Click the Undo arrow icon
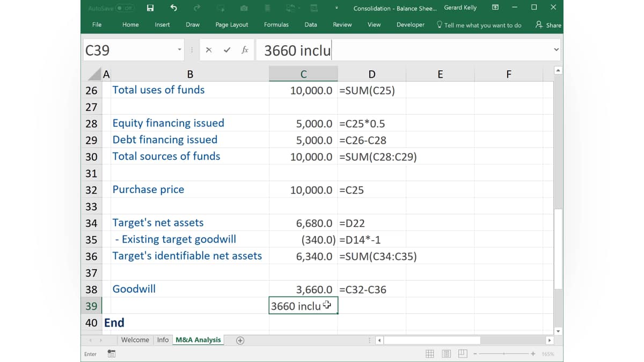This screenshot has width=644, height=362. (173, 8)
